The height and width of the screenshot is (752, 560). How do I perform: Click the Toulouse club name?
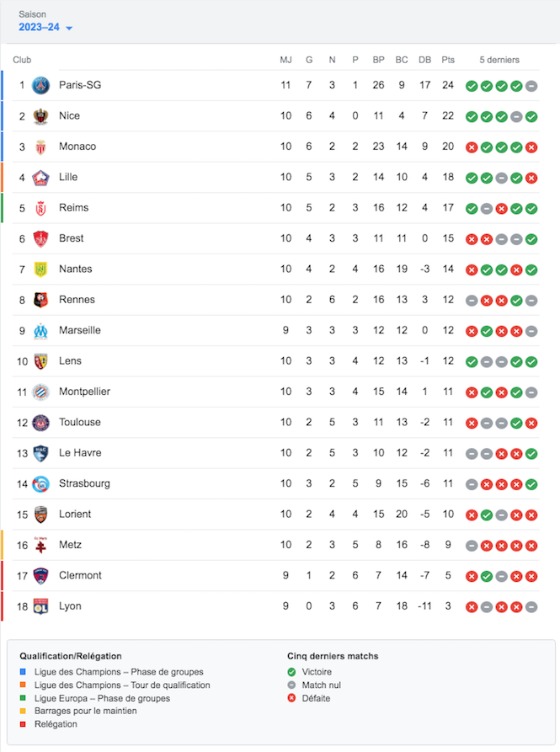[80, 422]
